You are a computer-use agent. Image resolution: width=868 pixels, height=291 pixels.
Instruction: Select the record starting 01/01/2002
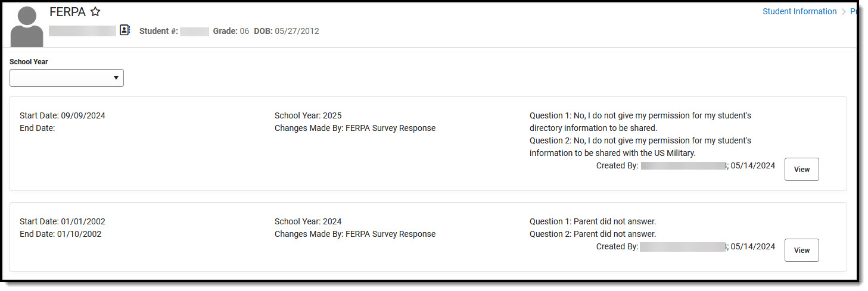[x=62, y=221]
